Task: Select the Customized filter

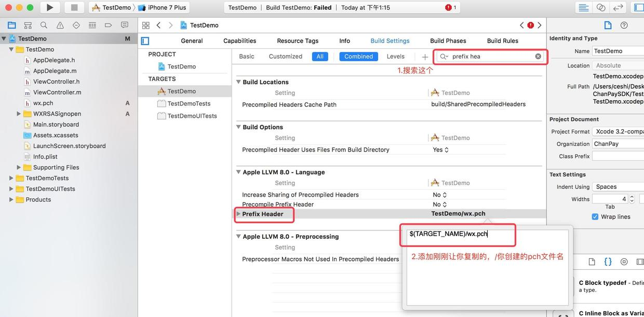Action: (286, 57)
